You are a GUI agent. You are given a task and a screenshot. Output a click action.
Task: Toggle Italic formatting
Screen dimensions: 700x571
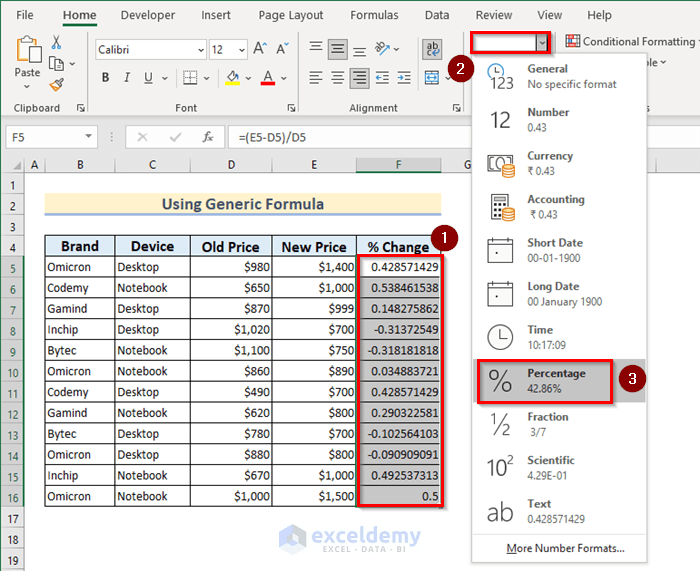pyautogui.click(x=127, y=78)
